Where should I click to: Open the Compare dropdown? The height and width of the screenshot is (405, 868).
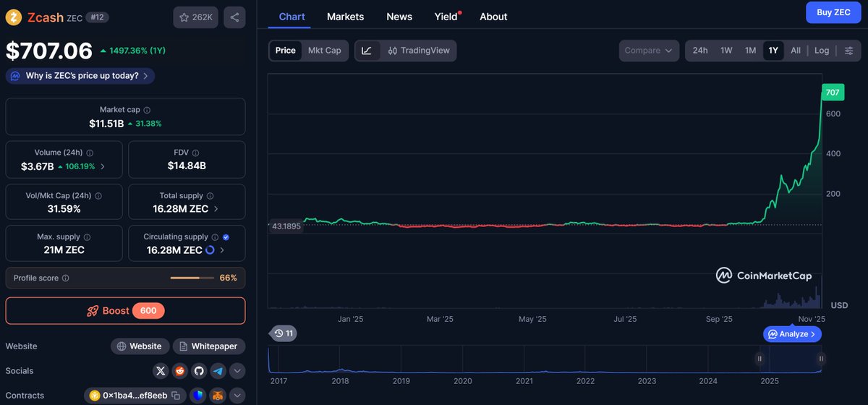coord(649,51)
